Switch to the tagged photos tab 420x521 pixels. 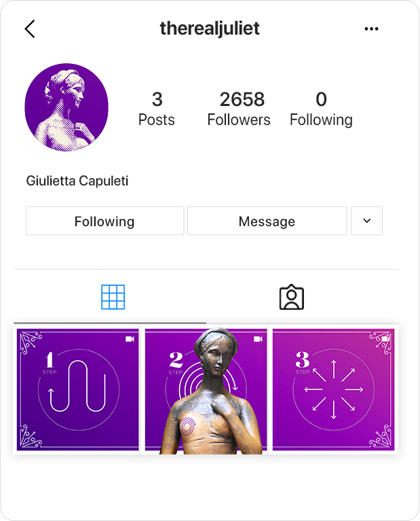coord(292,297)
